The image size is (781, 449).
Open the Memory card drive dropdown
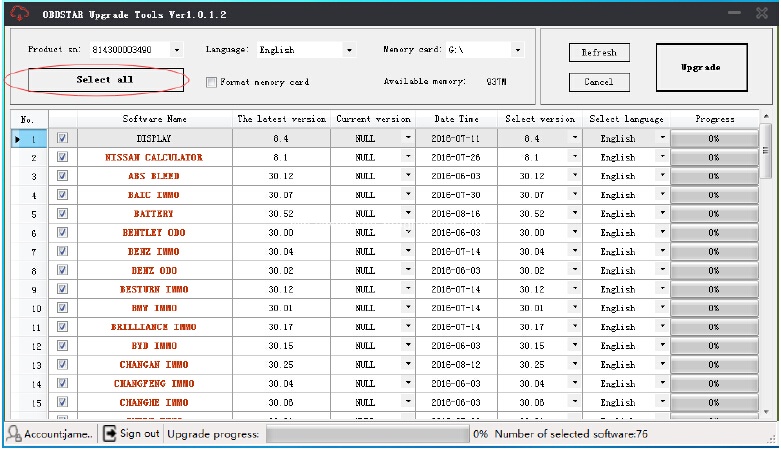coord(518,50)
